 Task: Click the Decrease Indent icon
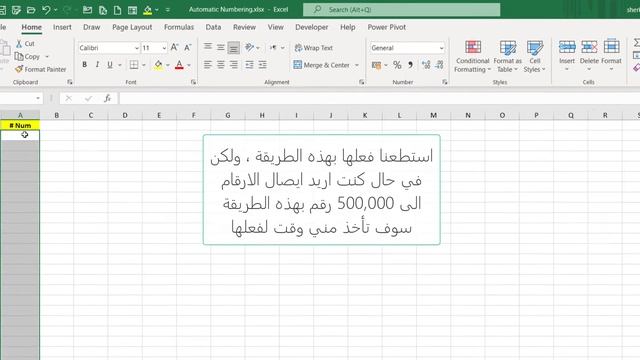point(249,64)
